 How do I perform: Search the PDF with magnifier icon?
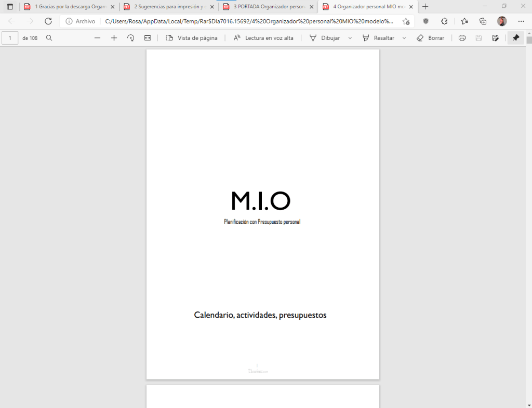point(49,38)
